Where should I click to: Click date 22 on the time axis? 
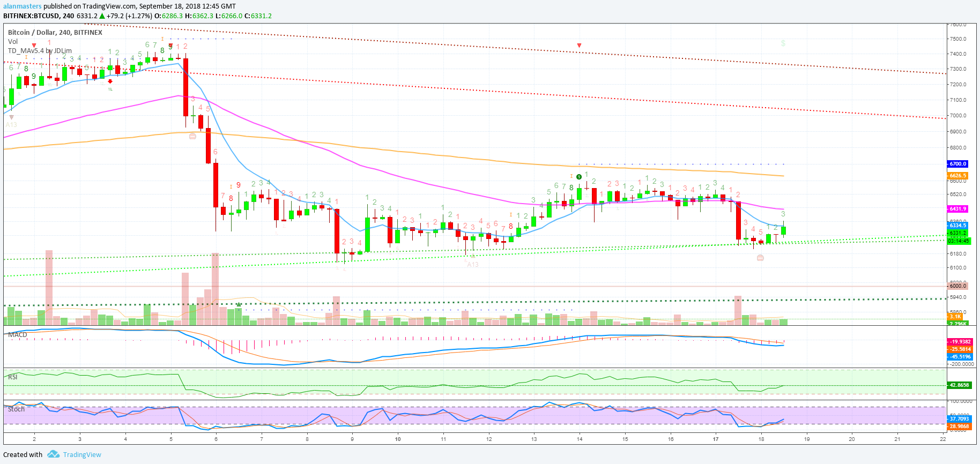[943, 439]
